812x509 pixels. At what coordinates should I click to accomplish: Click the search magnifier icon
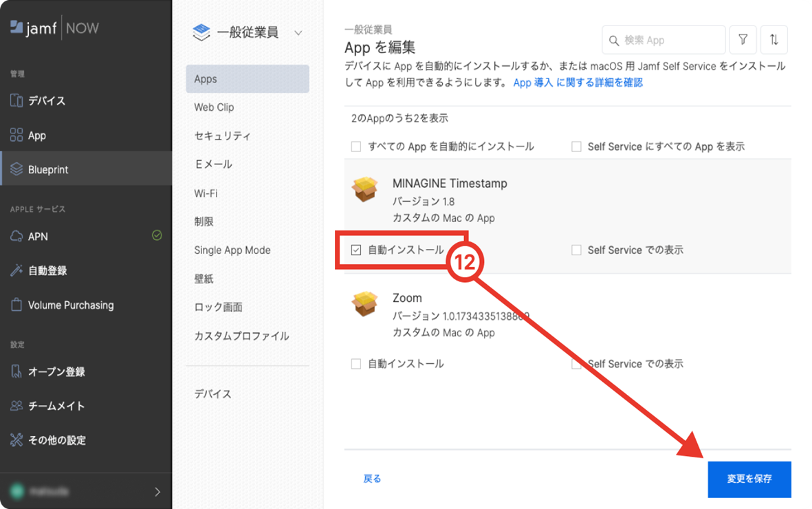(614, 41)
